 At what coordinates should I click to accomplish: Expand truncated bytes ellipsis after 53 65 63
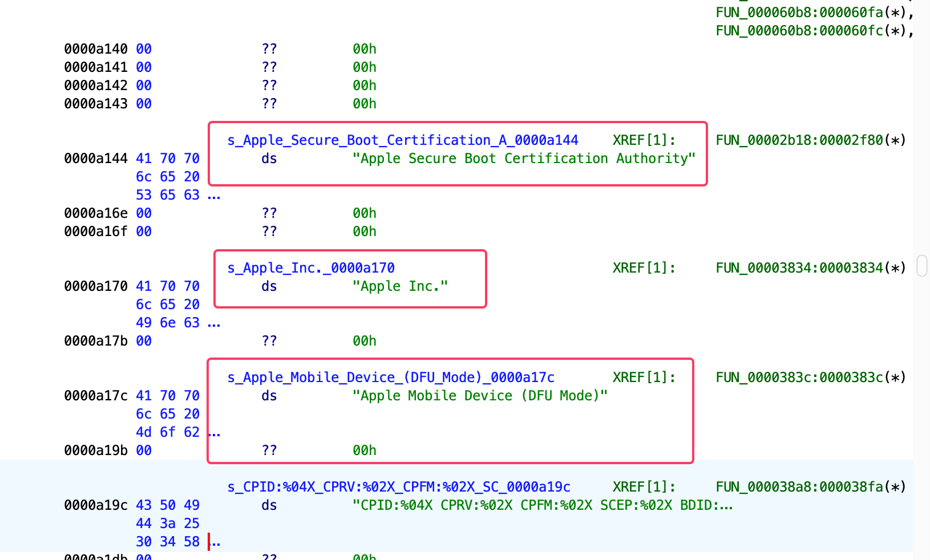(214, 197)
